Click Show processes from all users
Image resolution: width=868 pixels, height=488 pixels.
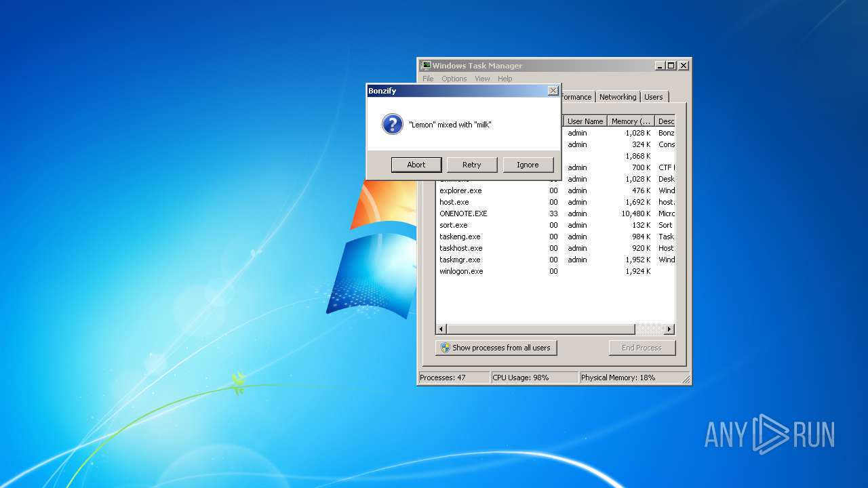tap(496, 348)
